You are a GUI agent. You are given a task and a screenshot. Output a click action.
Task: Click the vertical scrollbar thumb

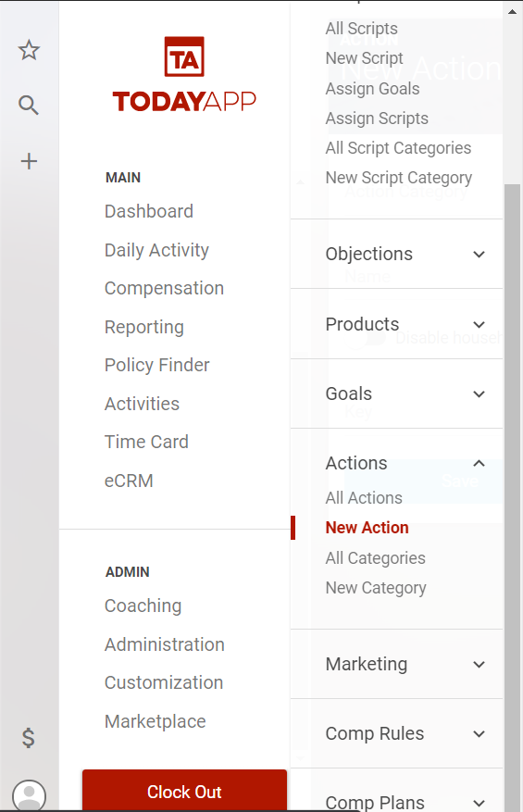(x=512, y=497)
